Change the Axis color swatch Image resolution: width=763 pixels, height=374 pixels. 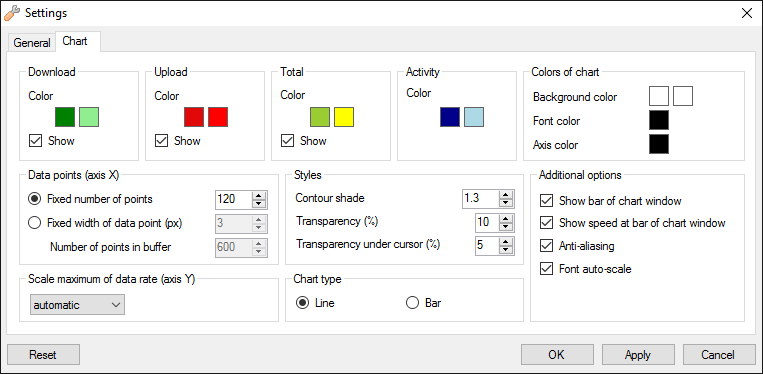tap(659, 144)
